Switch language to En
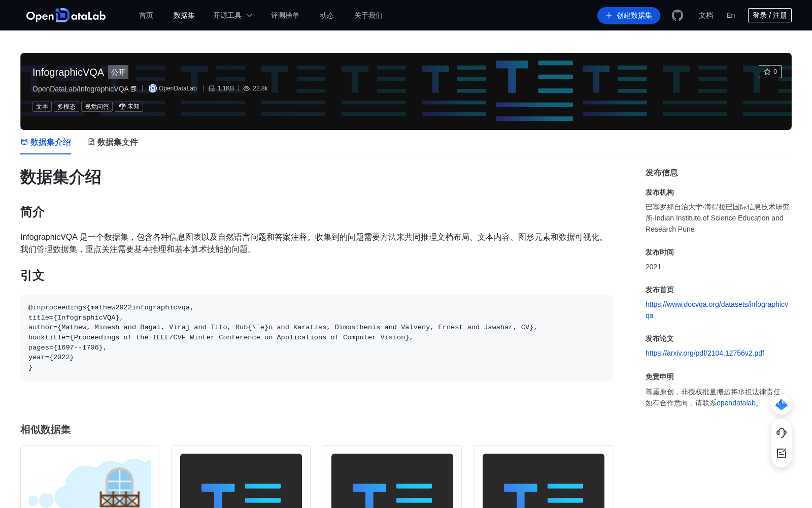 [x=731, y=15]
